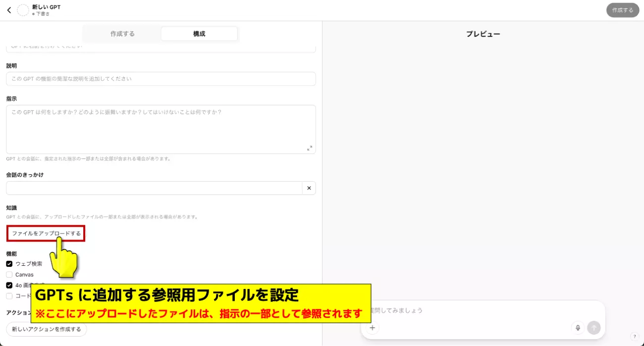
Task: Click into the 説明 description field
Action: 161,79
